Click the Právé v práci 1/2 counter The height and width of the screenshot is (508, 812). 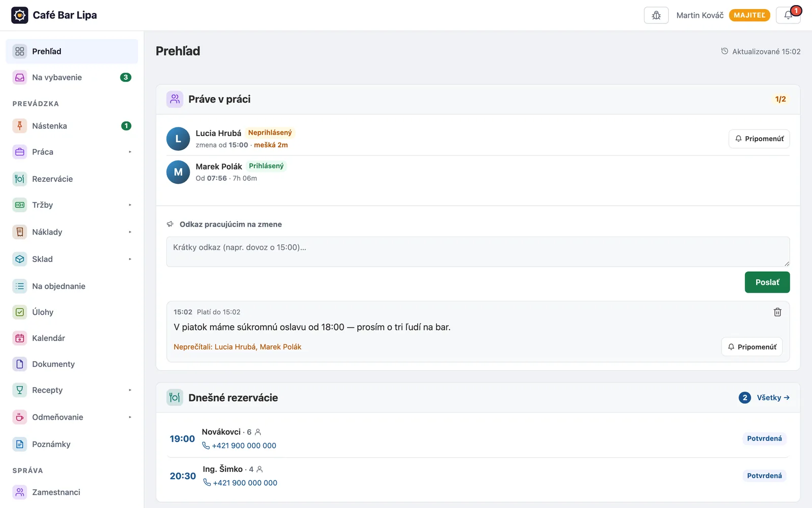tap(781, 99)
